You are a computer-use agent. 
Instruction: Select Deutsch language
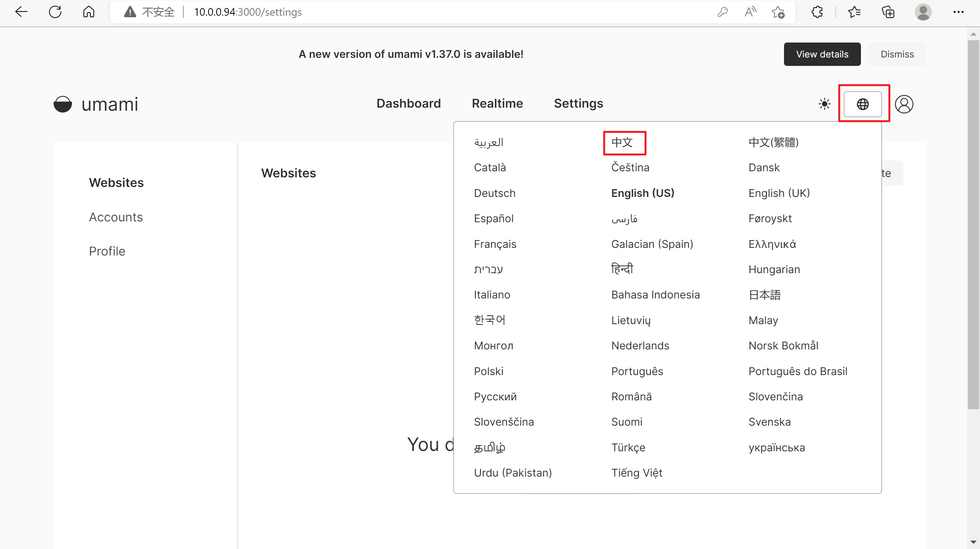tap(495, 193)
